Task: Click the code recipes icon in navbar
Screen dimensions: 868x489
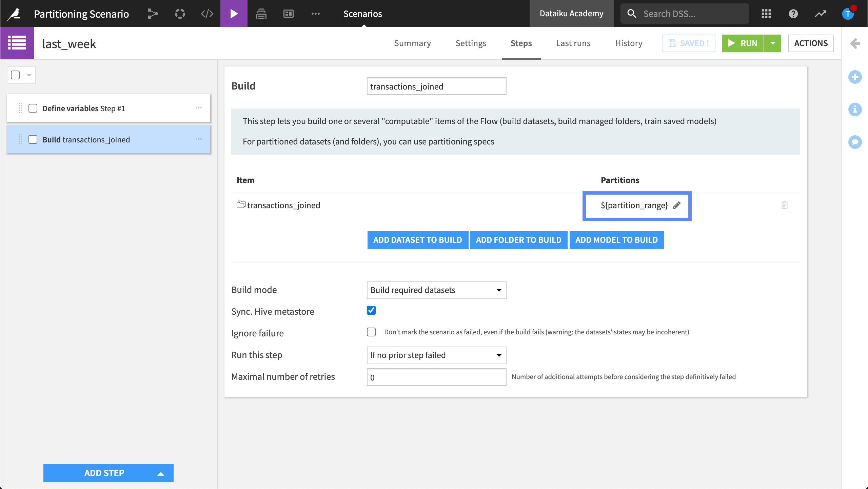Action: pyautogui.click(x=207, y=14)
